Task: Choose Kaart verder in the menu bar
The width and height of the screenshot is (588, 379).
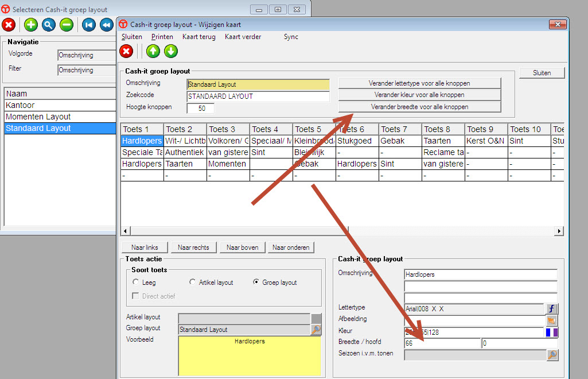Action: pos(243,37)
